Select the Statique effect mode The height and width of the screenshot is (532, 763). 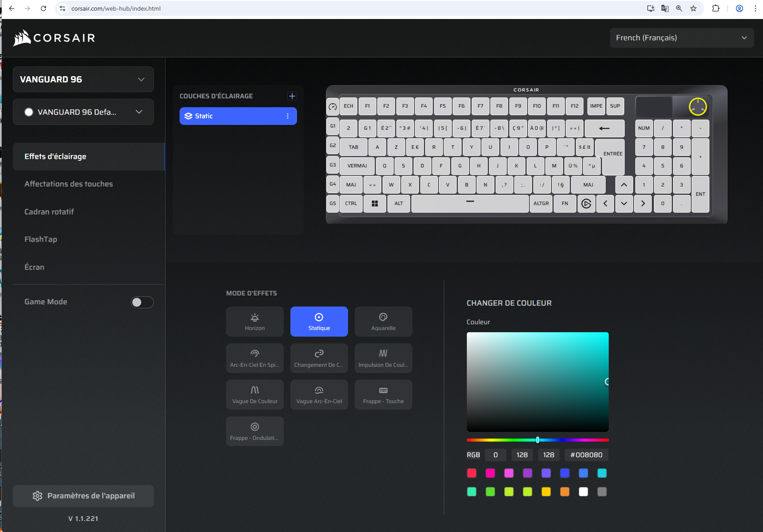tap(319, 322)
